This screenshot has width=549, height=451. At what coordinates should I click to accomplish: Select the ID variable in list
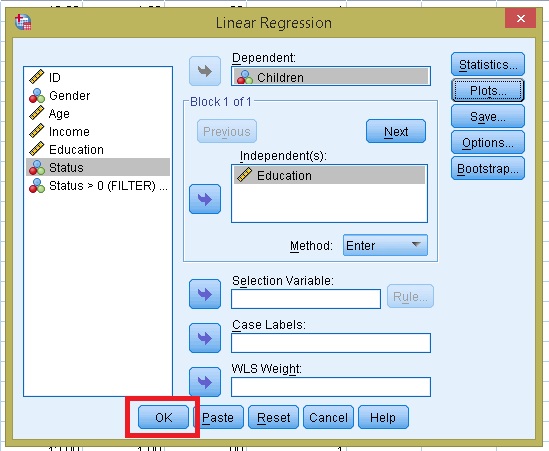click(x=98, y=77)
